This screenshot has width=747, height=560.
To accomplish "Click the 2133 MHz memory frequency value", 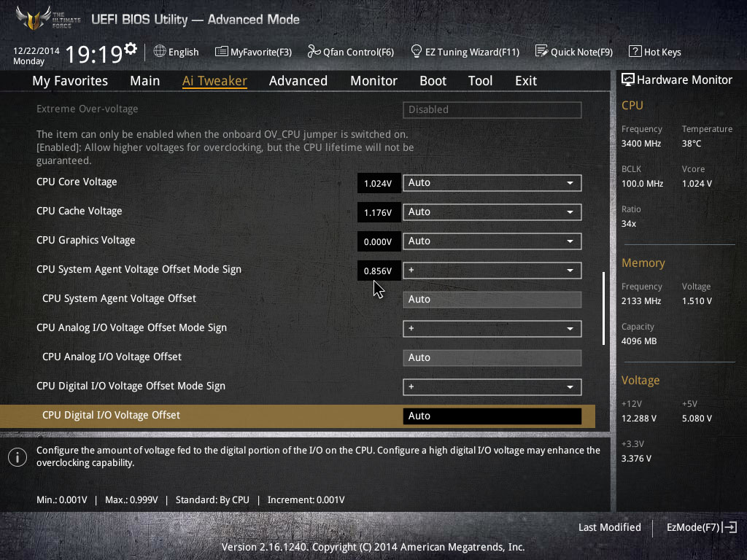I will click(640, 301).
